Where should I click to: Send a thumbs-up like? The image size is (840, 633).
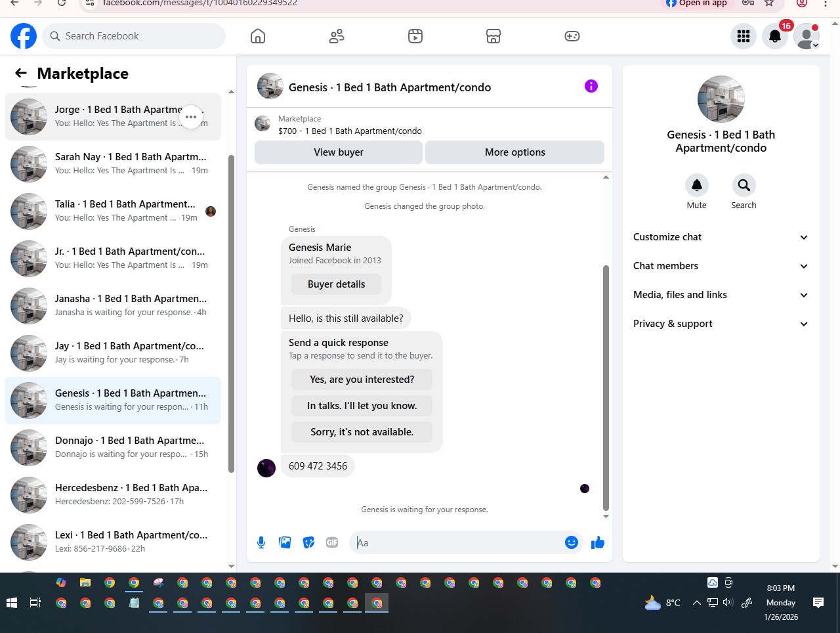pyautogui.click(x=598, y=542)
